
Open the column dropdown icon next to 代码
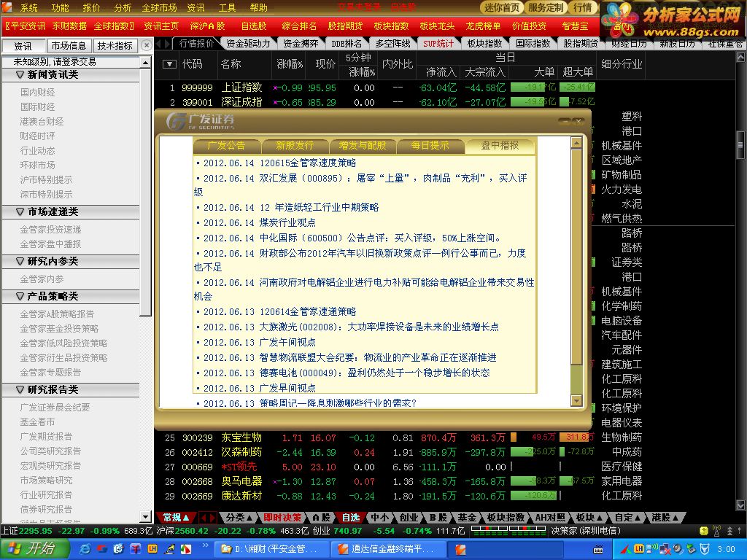(169, 64)
